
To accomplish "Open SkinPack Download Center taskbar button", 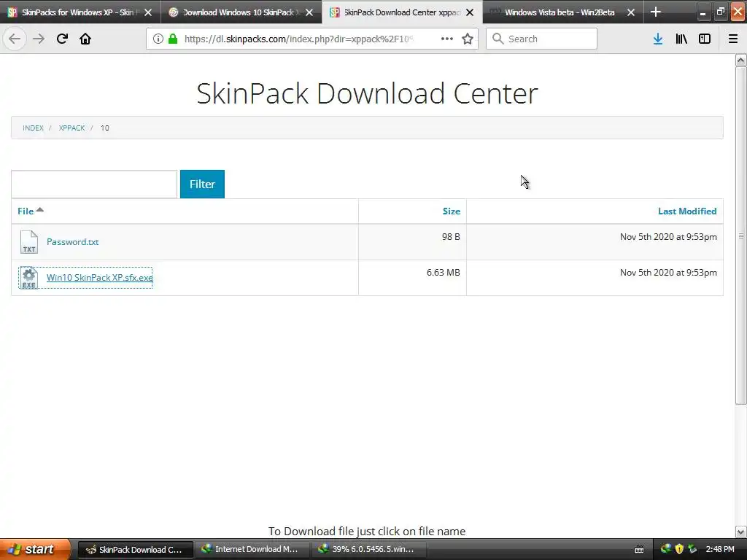I will [x=135, y=549].
